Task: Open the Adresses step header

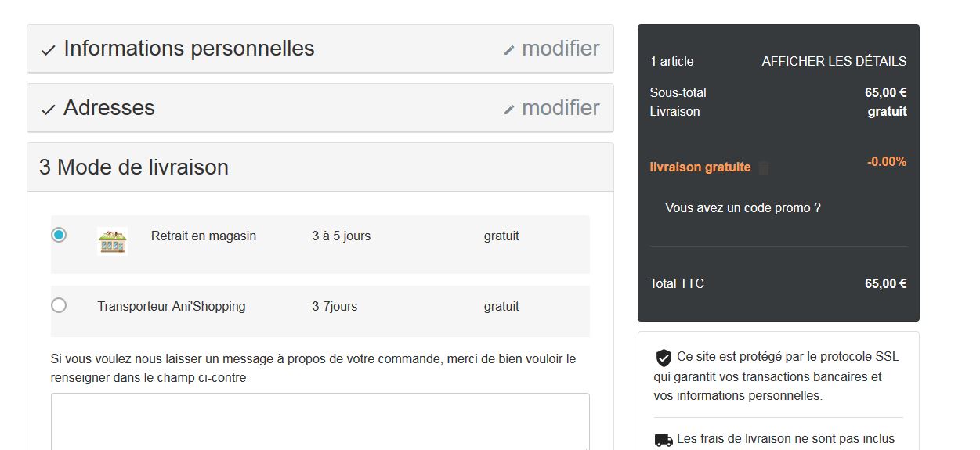Action: pos(320,108)
